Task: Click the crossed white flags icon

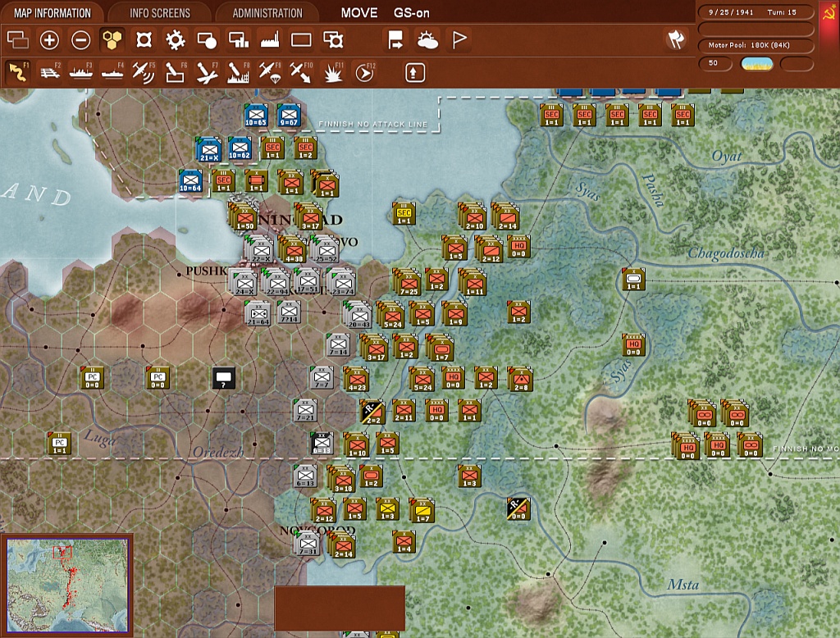Action: (676, 39)
